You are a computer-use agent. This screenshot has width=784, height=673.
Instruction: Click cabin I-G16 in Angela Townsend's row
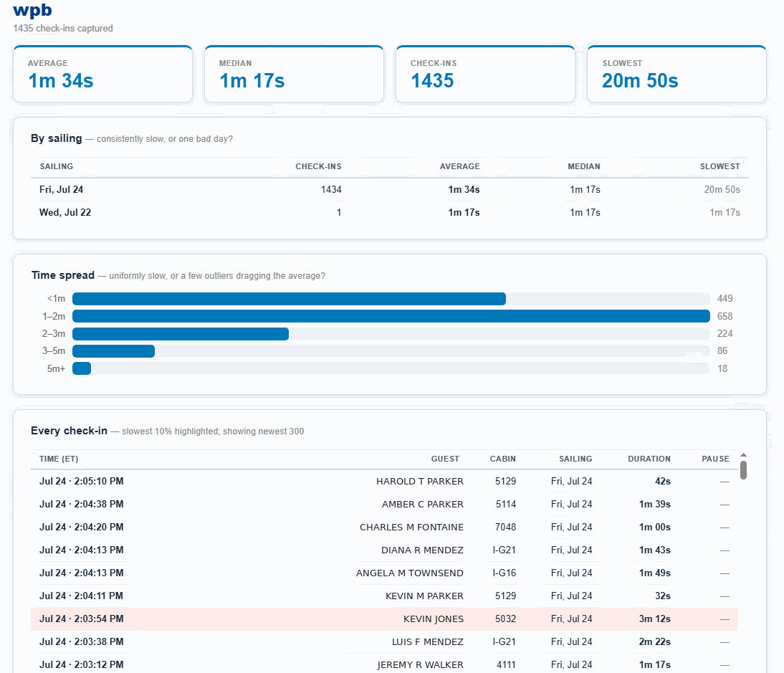click(x=504, y=573)
